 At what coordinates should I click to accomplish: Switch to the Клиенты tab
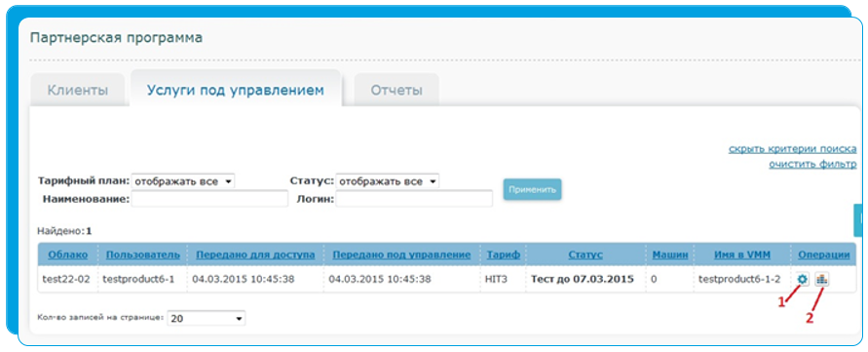tap(78, 91)
